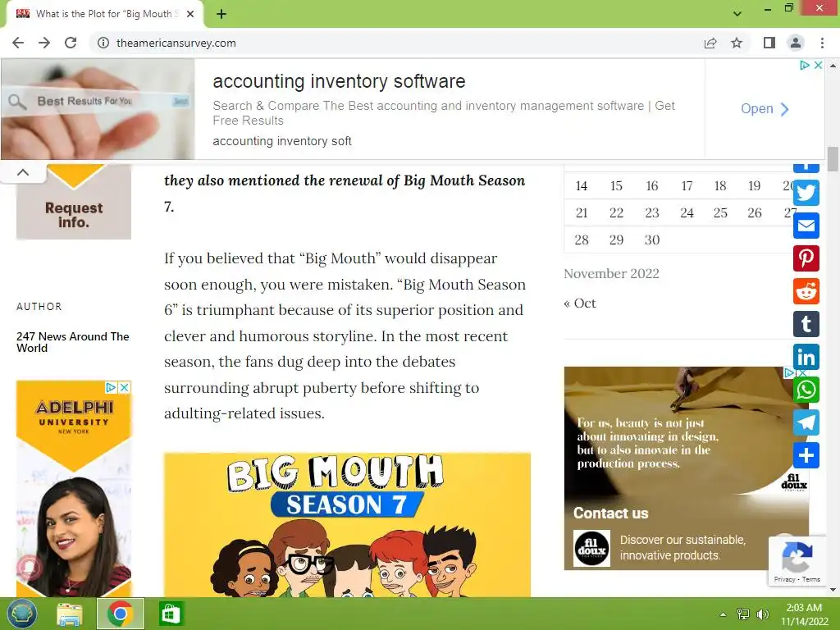Screen dimensions: 840x630
Task: Open the reCAPTCHA Terms link
Action: [x=811, y=579]
